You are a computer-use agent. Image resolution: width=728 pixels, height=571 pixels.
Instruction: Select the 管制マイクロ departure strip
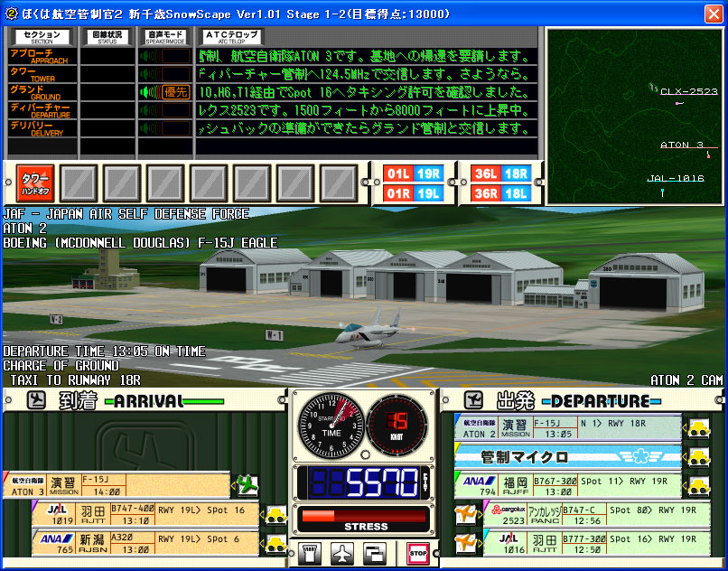pyautogui.click(x=568, y=457)
